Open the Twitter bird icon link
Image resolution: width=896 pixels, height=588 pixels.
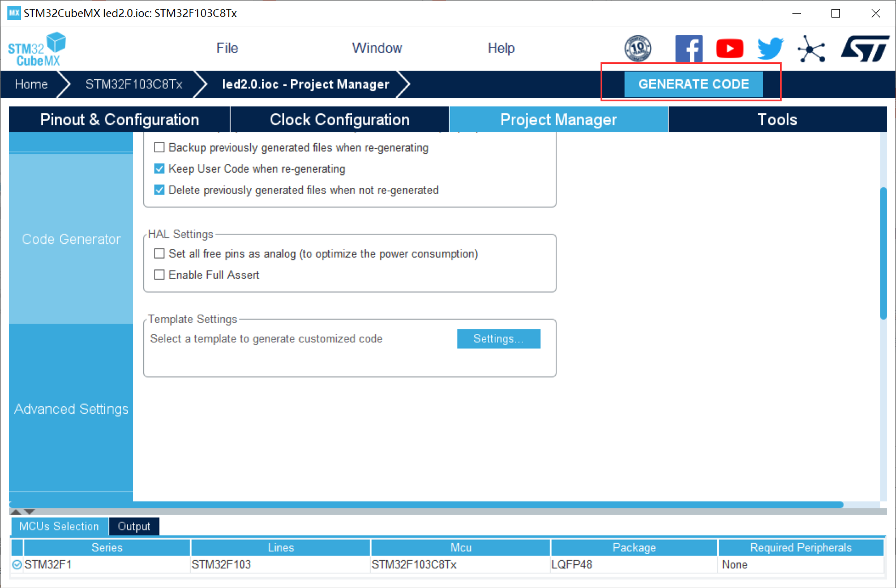tap(770, 49)
